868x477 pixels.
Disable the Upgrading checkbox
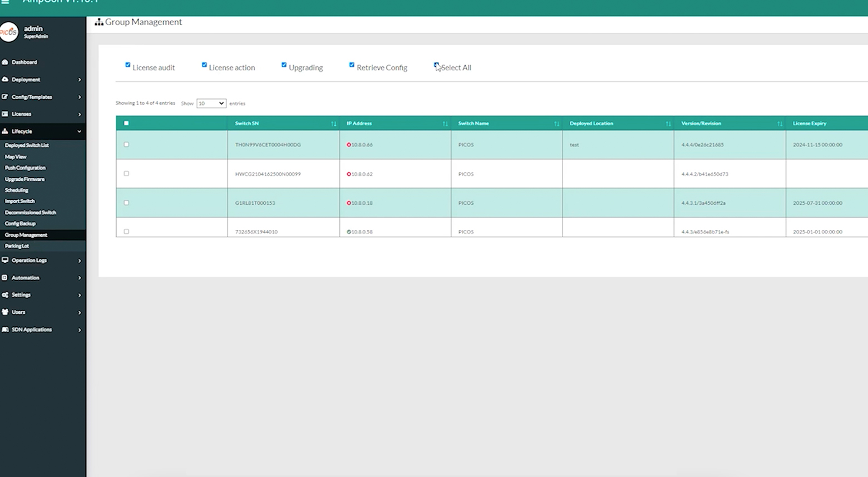284,65
